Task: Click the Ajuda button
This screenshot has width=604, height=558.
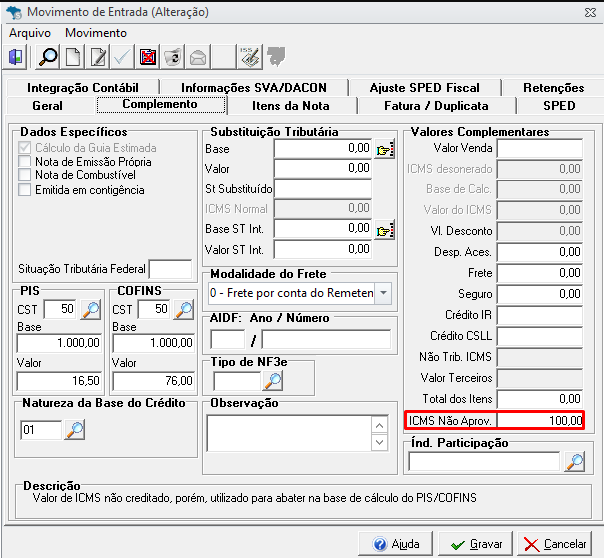Action: coord(396,544)
